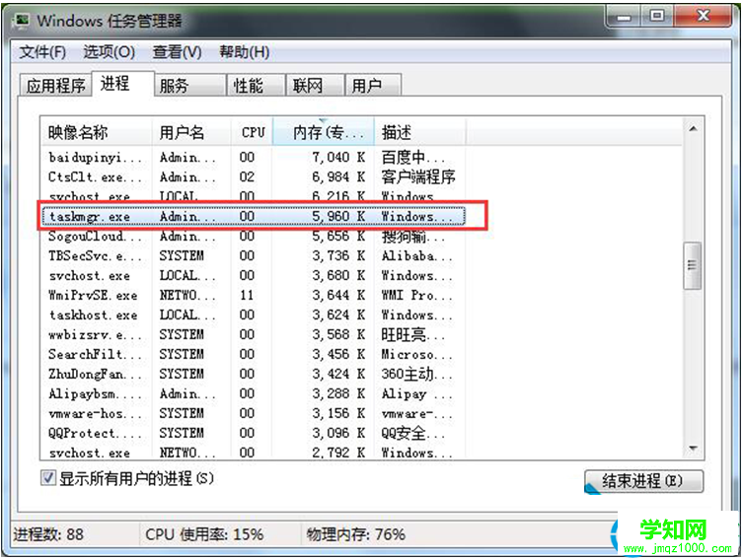The height and width of the screenshot is (560, 743).
Task: Sort by CPU column header
Action: point(252,132)
